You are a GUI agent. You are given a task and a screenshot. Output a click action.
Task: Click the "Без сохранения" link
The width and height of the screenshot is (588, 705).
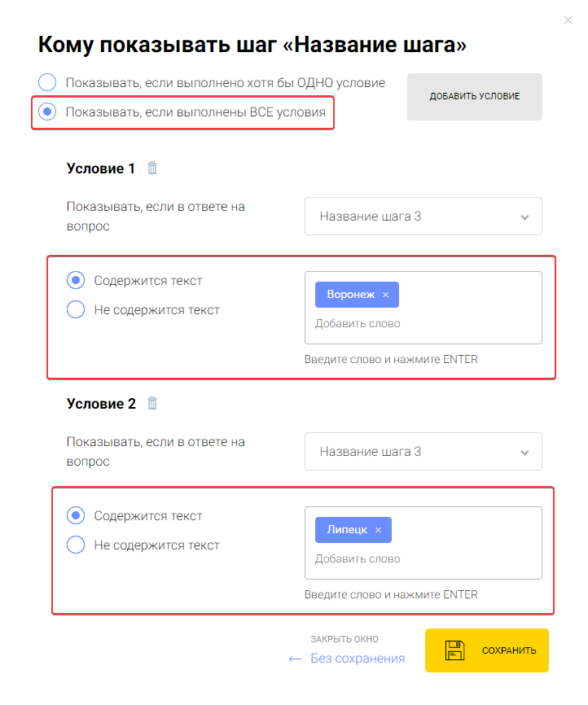tap(358, 659)
